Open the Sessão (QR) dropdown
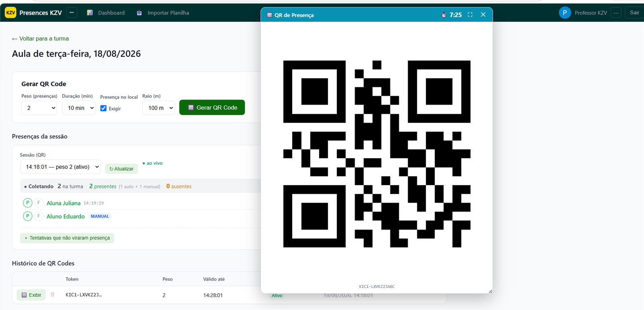This screenshot has height=310, width=644. [x=60, y=167]
